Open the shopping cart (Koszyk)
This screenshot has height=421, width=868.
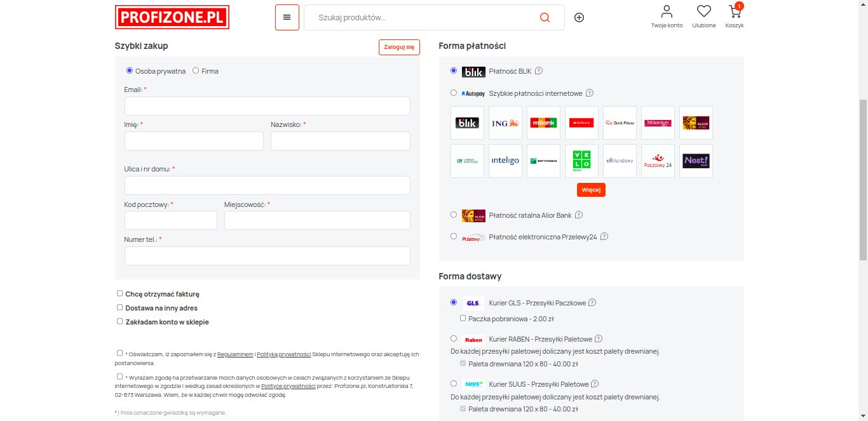(734, 16)
